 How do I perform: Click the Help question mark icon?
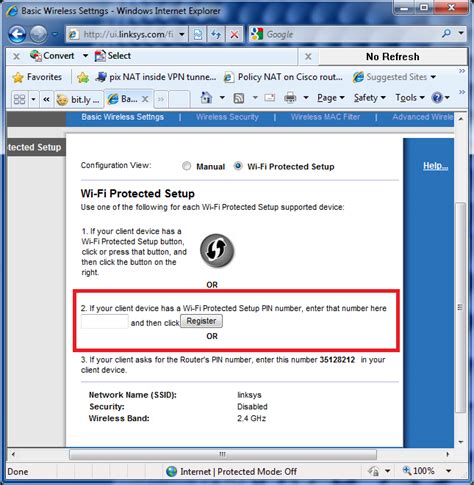pos(437,98)
